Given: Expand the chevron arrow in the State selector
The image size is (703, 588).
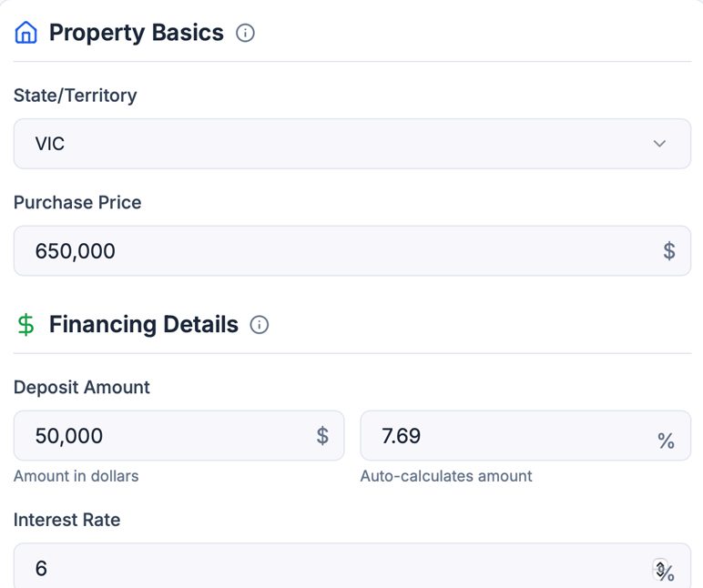Looking at the screenshot, I should (660, 144).
